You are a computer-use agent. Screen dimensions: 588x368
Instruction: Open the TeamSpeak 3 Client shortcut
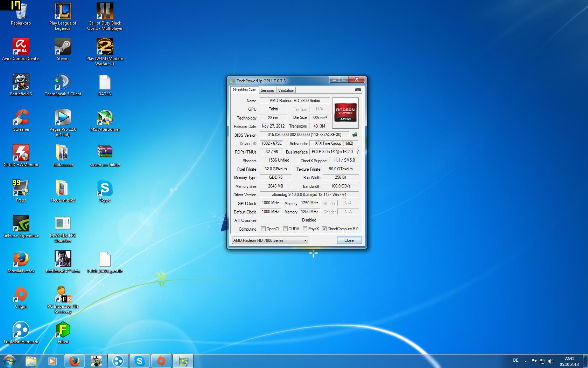(x=63, y=83)
